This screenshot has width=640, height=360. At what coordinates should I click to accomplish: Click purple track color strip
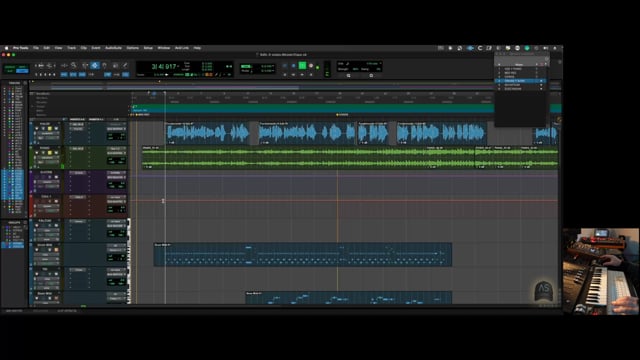pos(31,182)
